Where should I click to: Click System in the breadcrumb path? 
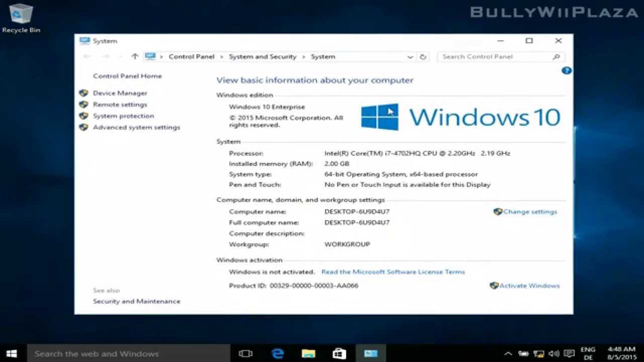pyautogui.click(x=323, y=57)
